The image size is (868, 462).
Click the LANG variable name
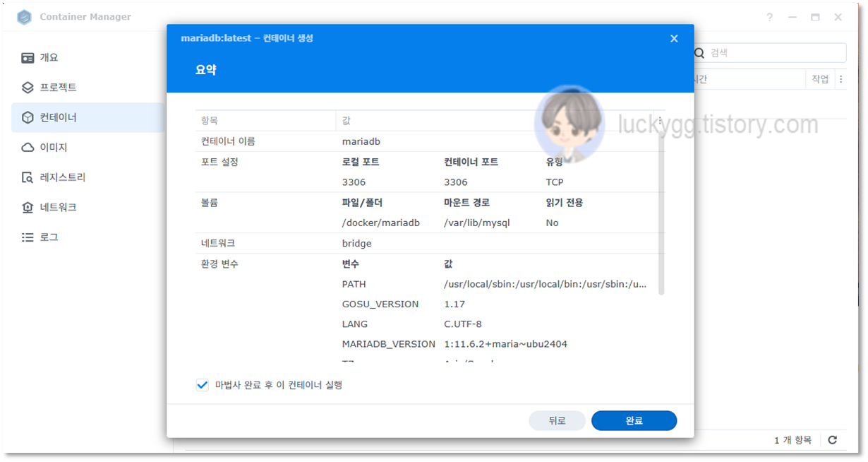(355, 324)
